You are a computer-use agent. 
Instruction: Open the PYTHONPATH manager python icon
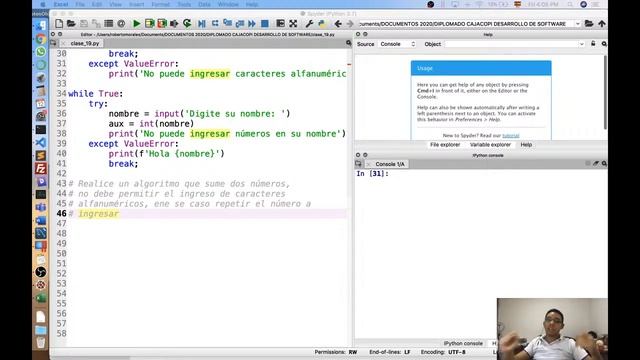pos(322,24)
